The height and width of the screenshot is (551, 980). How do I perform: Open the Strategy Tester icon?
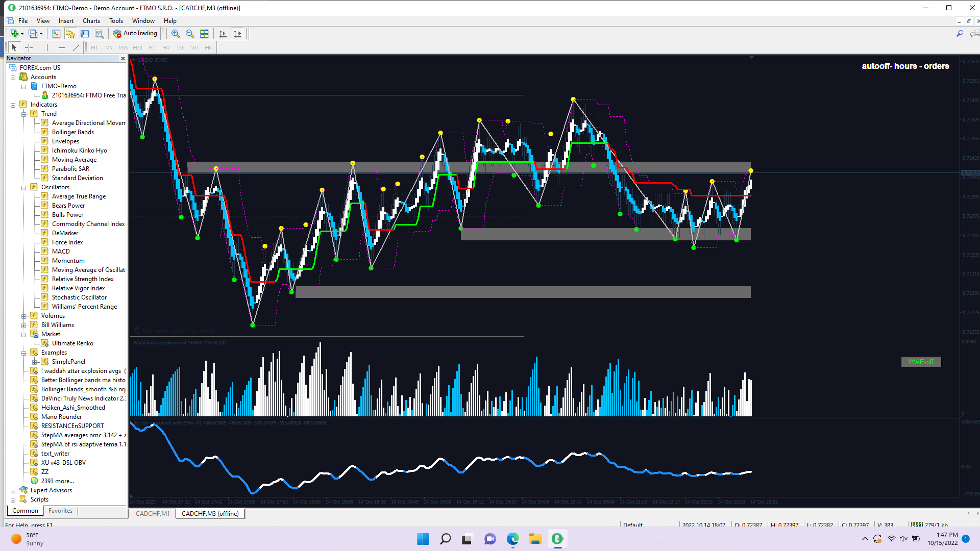click(99, 34)
